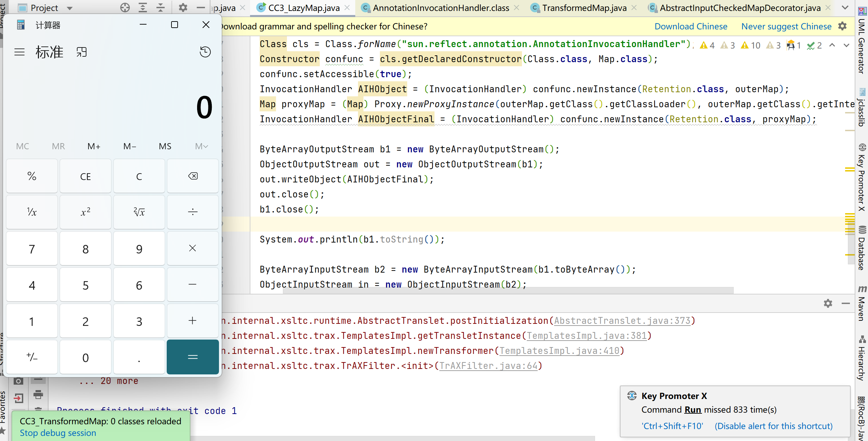868x441 pixels.
Task: Close the CC3_LazyMap.java tab
Action: pyautogui.click(x=347, y=8)
